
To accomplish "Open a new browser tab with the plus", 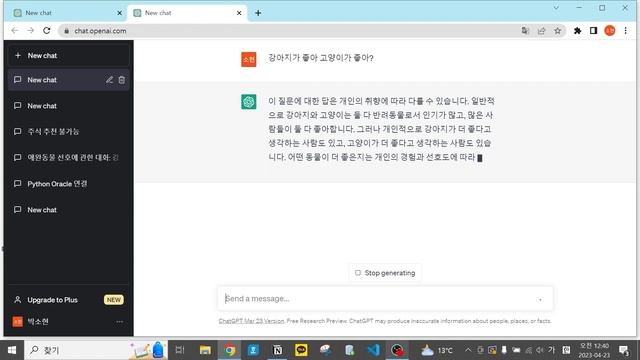I will click(x=258, y=13).
